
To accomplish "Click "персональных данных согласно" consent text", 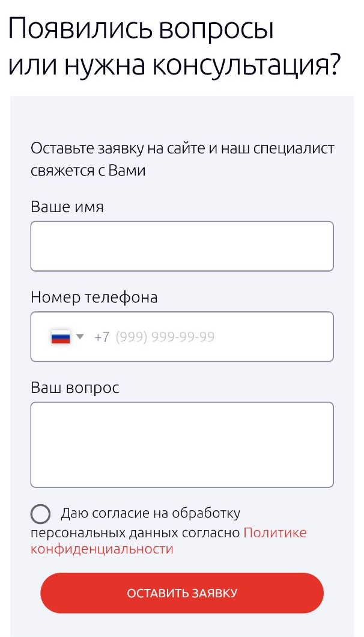I will pos(135,532).
